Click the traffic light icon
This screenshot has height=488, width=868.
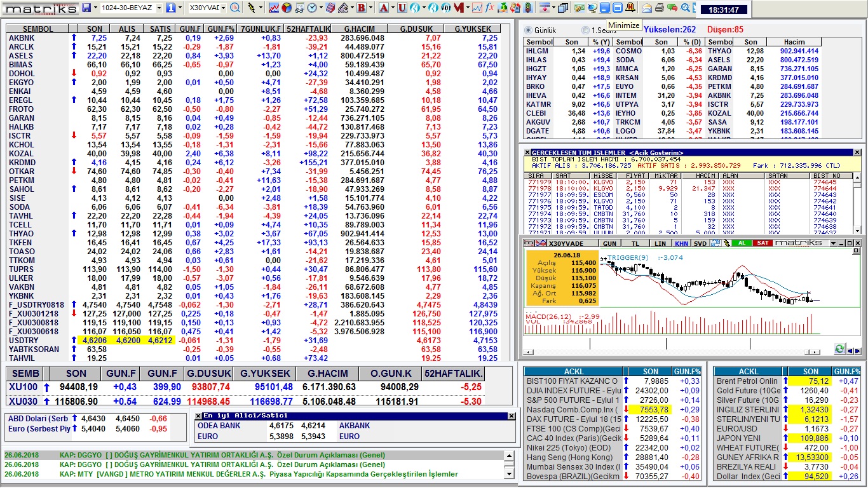pos(527,8)
